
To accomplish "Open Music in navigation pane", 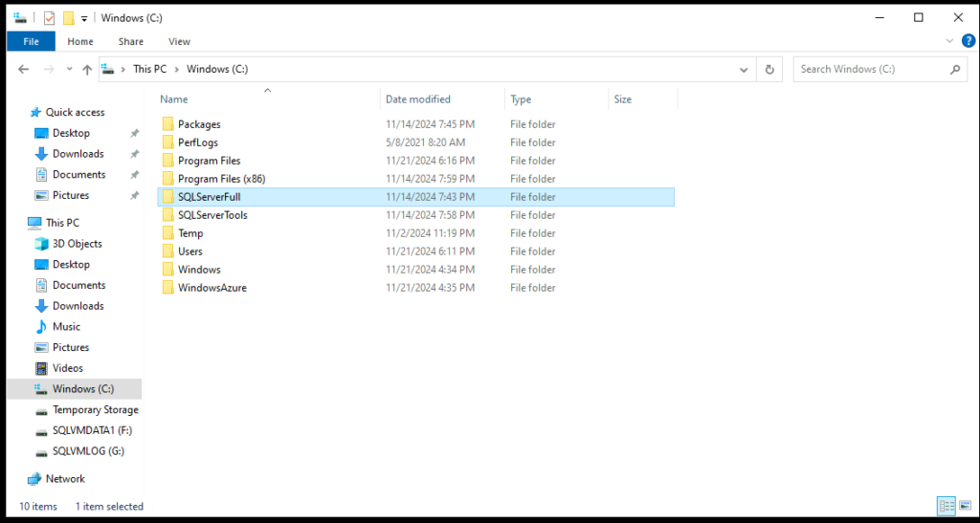I will [66, 326].
